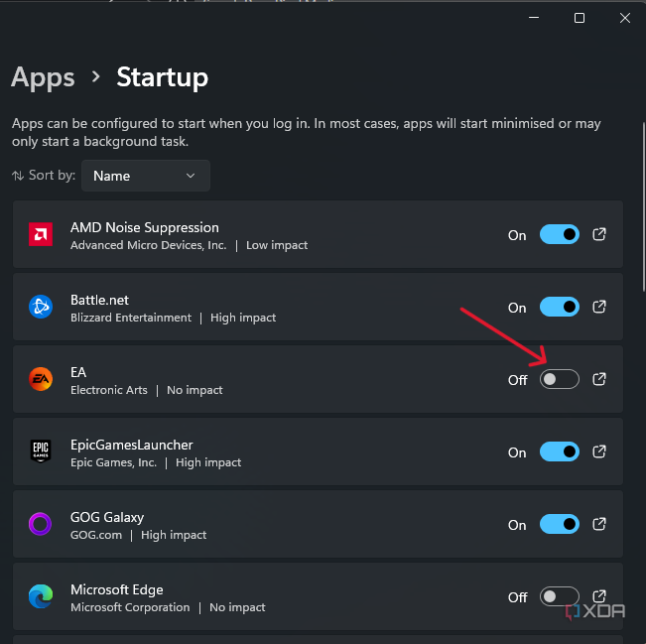Screen dimensions: 646x644
Task: Click the breadcrumb chevron between Apps and Startup
Action: point(96,76)
